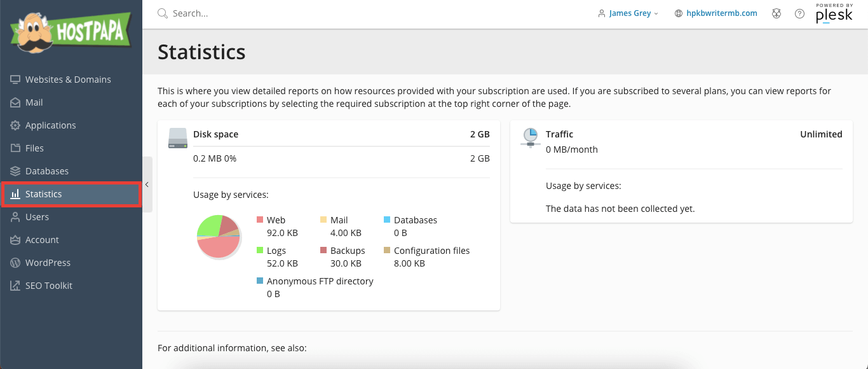Open the hpkbwritermb.com domain dropdown
This screenshot has width=868, height=369.
715,13
